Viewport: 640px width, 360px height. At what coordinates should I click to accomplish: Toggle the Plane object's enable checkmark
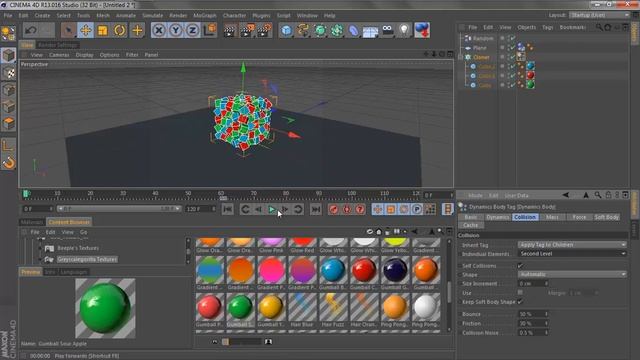point(513,48)
